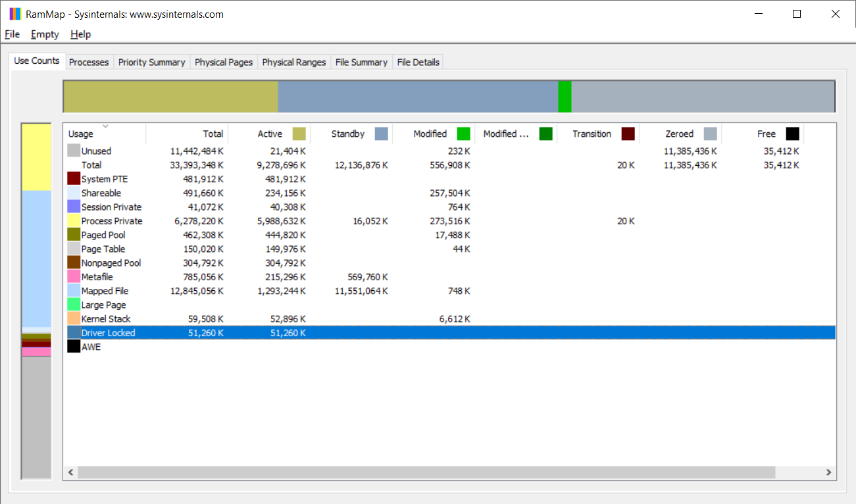Sort by the Transition column header

click(x=598, y=134)
